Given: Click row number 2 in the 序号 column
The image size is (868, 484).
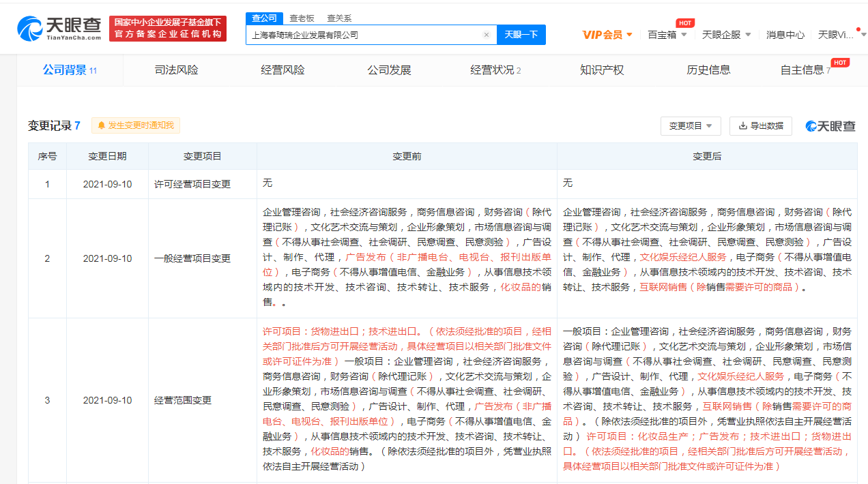Looking at the screenshot, I should 47,258.
